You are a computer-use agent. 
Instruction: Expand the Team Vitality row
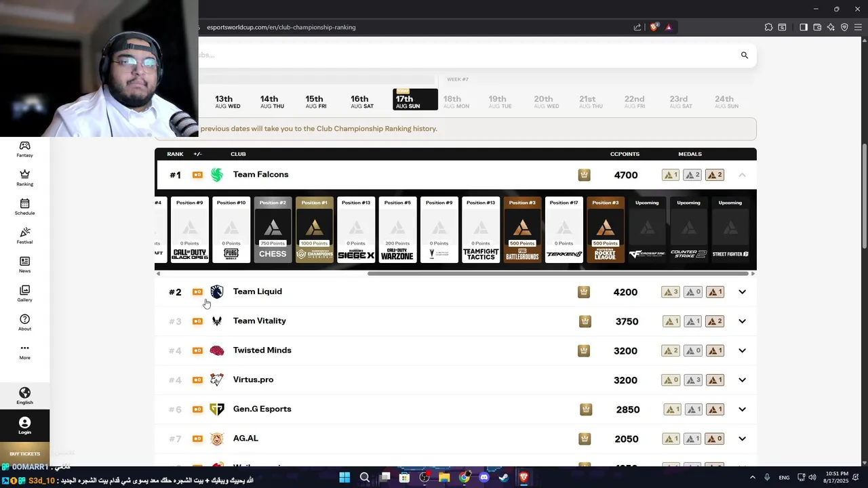point(742,321)
